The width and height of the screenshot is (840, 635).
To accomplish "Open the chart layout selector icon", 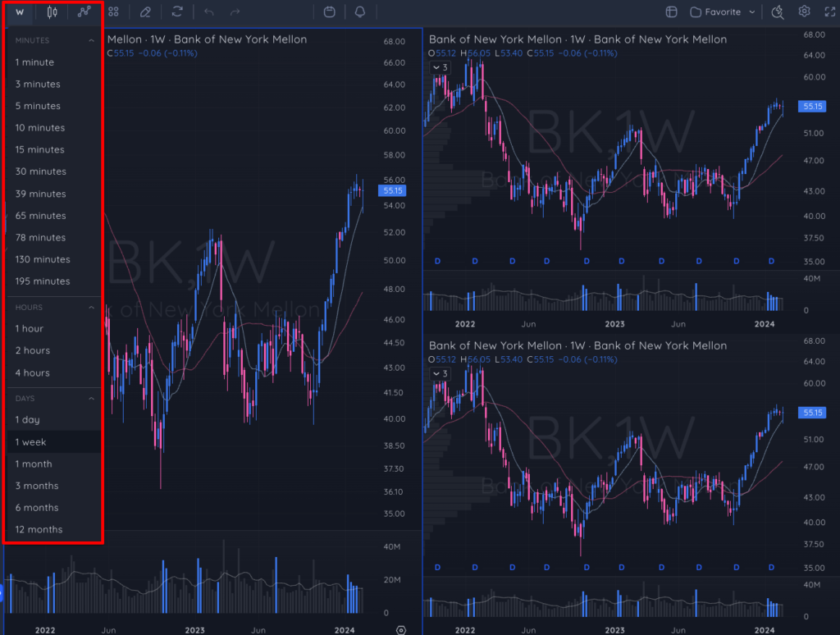I will (x=671, y=11).
